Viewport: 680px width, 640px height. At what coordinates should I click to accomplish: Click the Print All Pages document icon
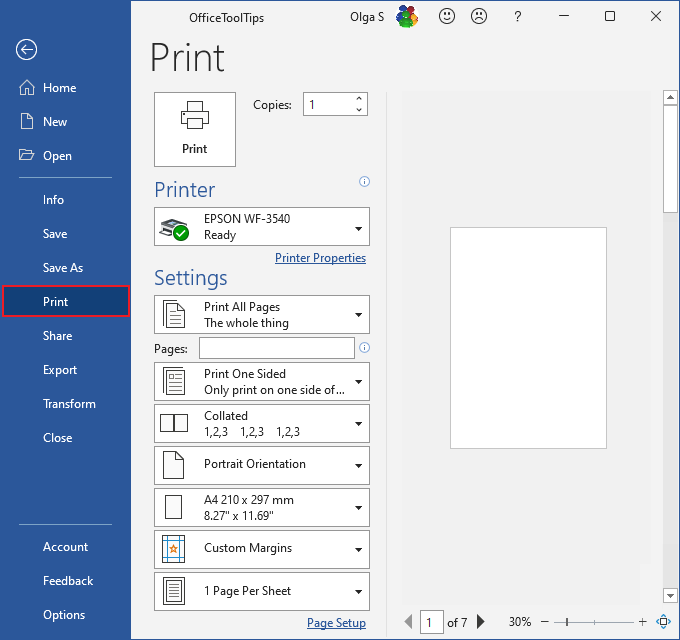[174, 314]
